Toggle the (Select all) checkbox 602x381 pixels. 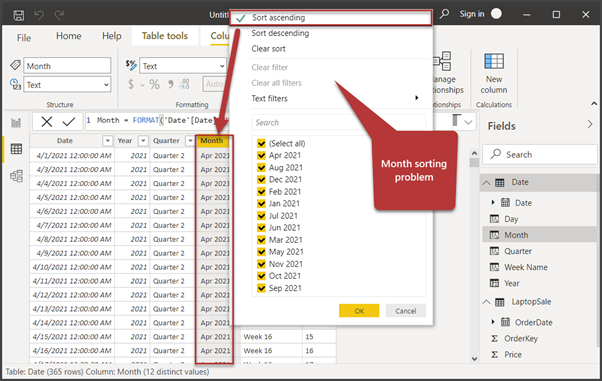pyautogui.click(x=261, y=143)
